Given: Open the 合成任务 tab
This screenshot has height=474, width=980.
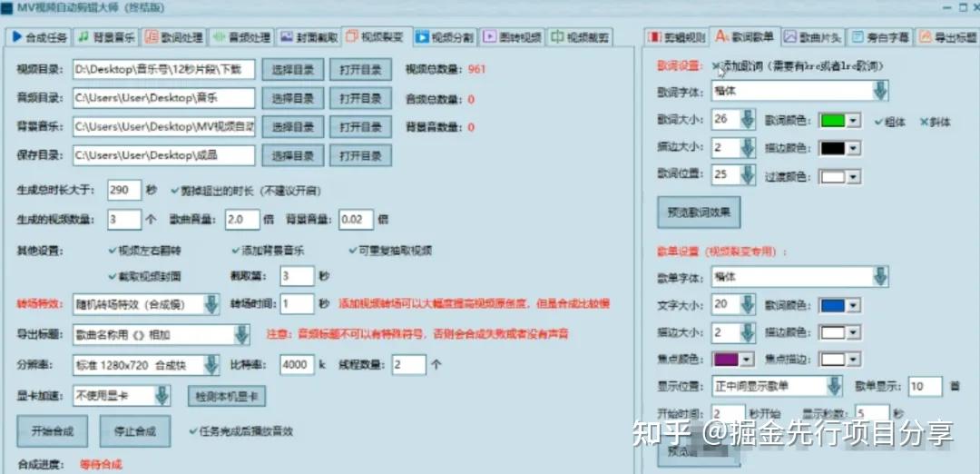Looking at the screenshot, I should point(39,37).
